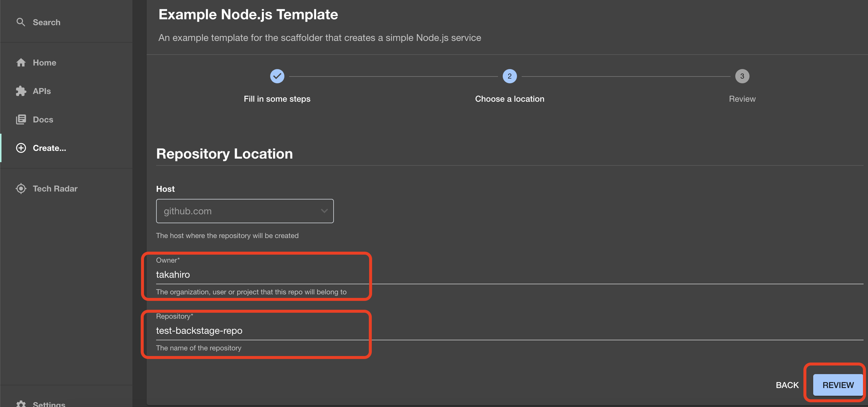Click the Create plus circle icon

point(21,148)
